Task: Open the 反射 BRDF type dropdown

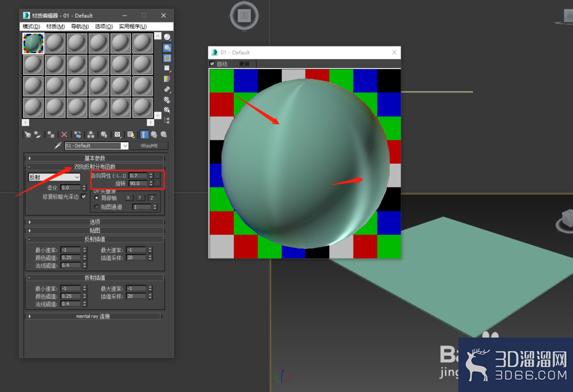Action: [x=54, y=177]
